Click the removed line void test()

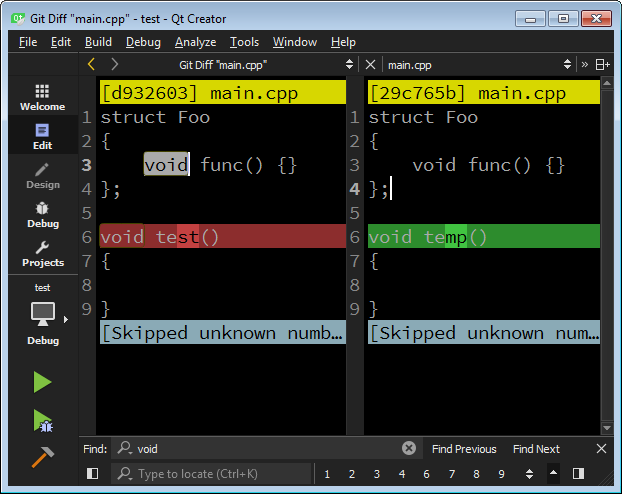click(x=223, y=236)
